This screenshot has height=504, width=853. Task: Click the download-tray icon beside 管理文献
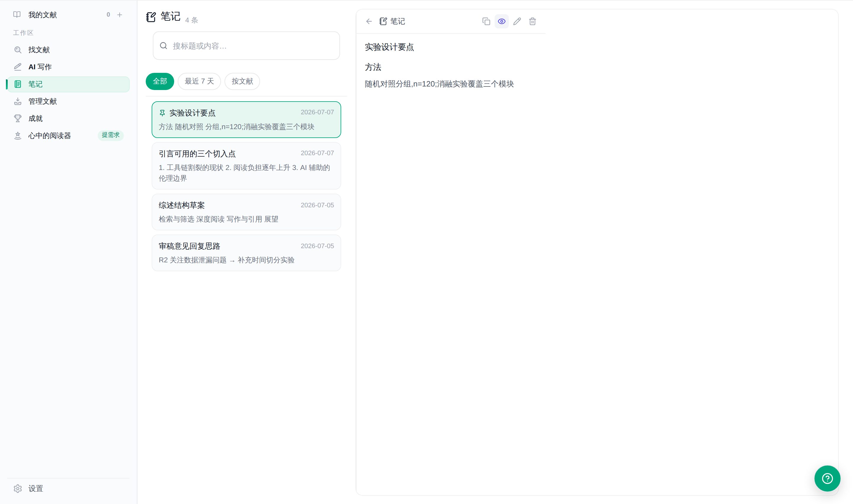click(18, 101)
